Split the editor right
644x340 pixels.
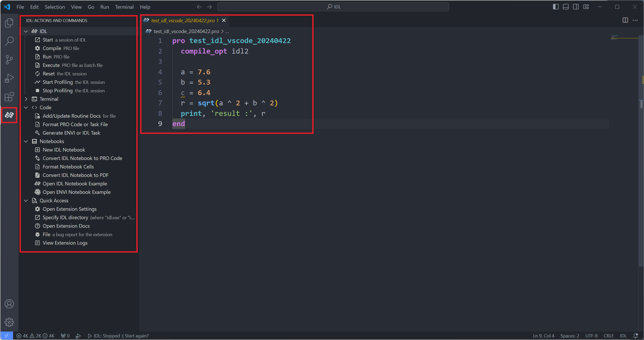click(625, 20)
